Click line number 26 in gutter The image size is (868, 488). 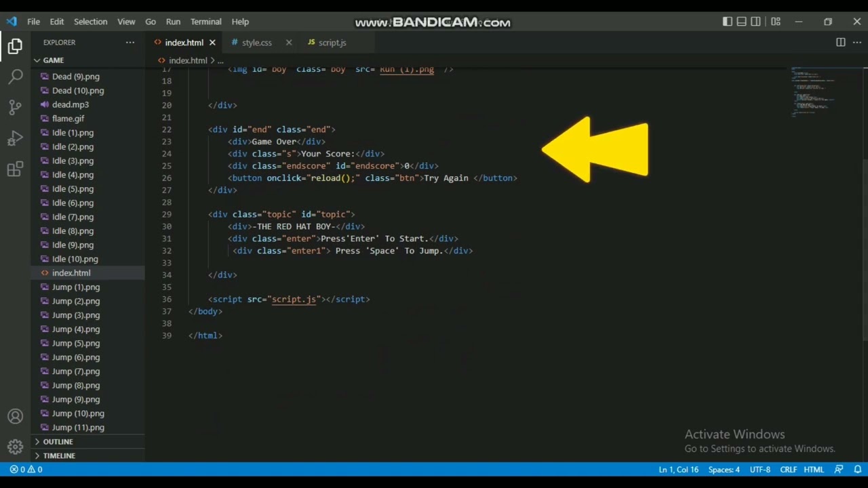click(167, 178)
